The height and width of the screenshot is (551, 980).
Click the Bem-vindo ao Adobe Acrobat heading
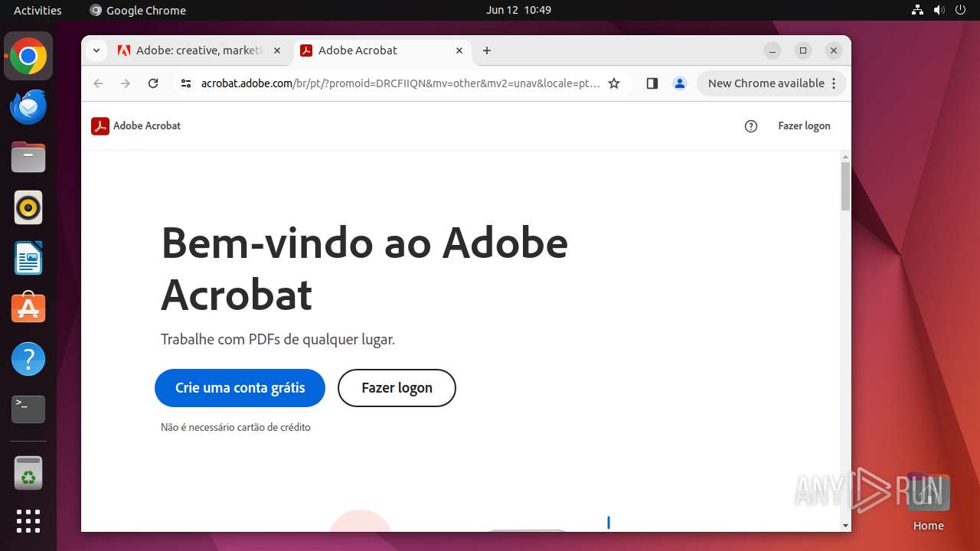pyautogui.click(x=364, y=268)
